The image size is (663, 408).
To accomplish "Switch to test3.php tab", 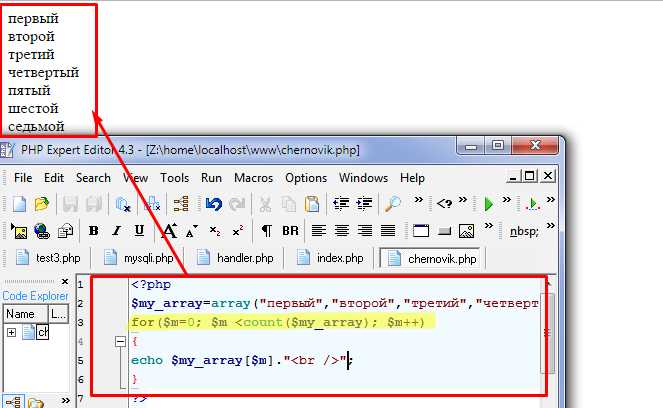I will pos(48,258).
